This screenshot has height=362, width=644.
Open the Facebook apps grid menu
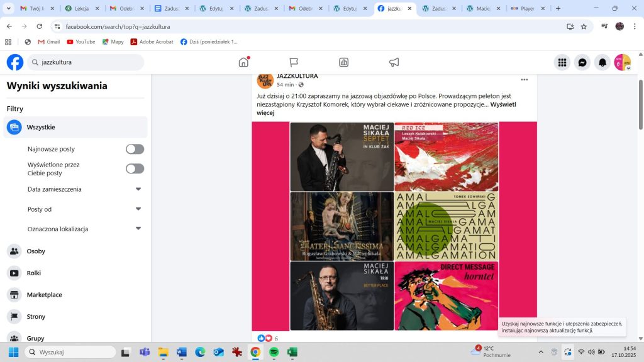click(x=562, y=63)
